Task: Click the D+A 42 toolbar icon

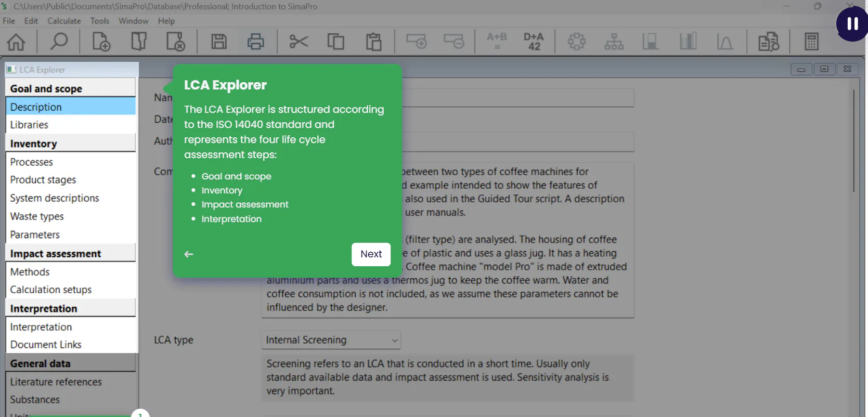Action: coord(534,41)
